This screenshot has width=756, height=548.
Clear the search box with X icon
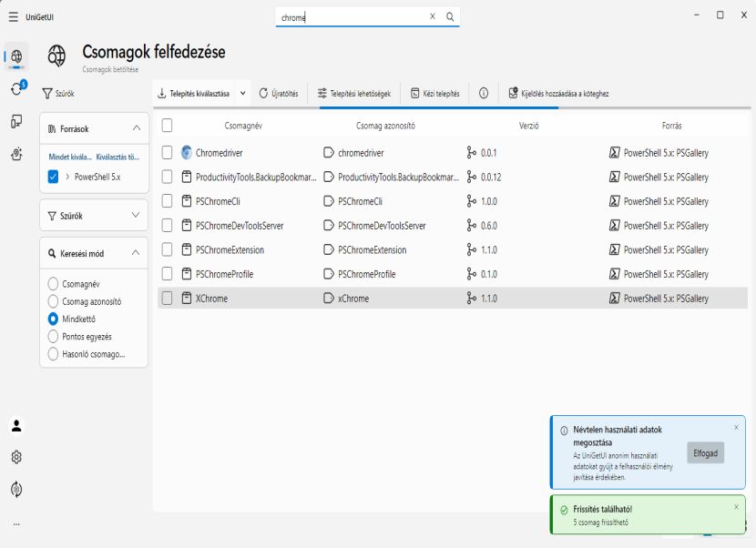click(433, 16)
